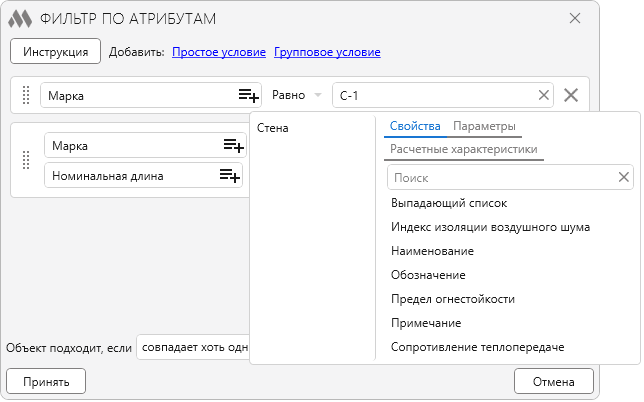The height and width of the screenshot is (402, 644).
Task: Open the Расчетные характеристики tab
Action: click(464, 149)
